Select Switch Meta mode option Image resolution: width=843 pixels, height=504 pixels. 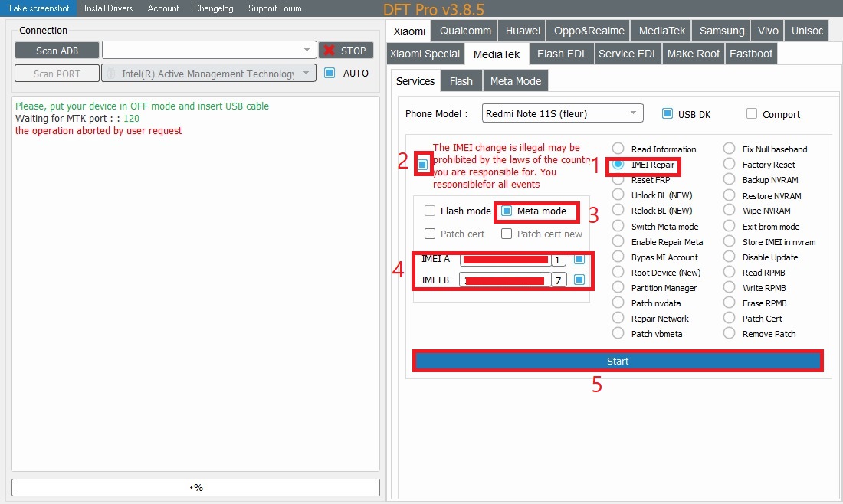[x=618, y=226]
